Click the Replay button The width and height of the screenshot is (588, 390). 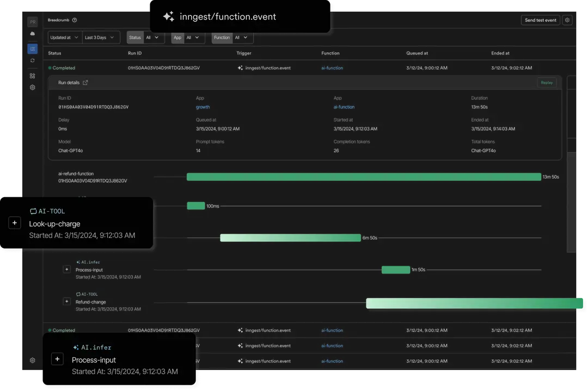pos(547,83)
